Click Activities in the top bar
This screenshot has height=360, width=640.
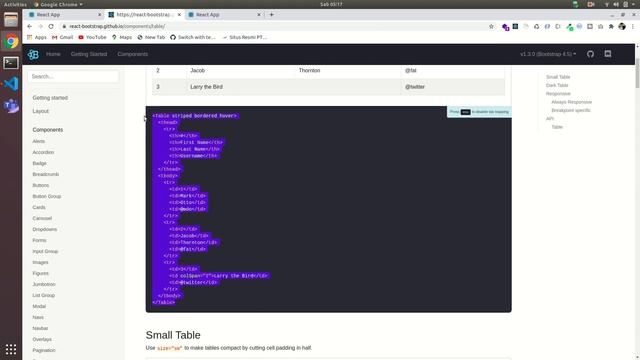coord(15,4)
